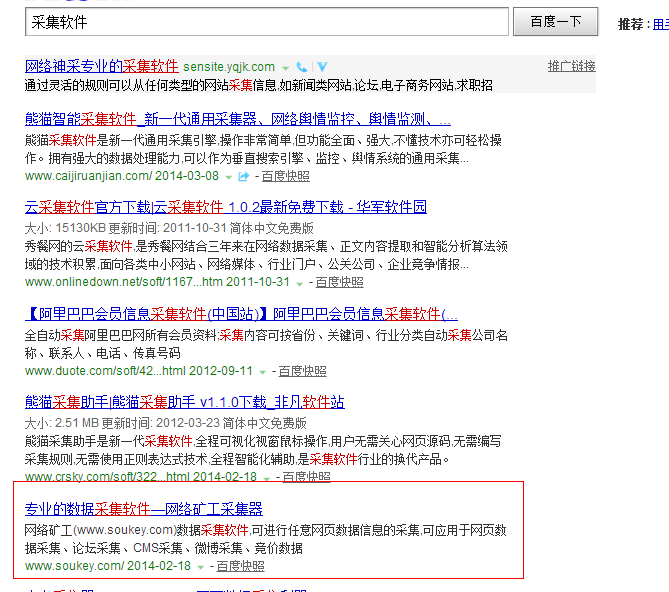Viewport: 669px width, 592px height.
Task: Click the share icon after caijiruanjian.com
Action: coord(243,176)
